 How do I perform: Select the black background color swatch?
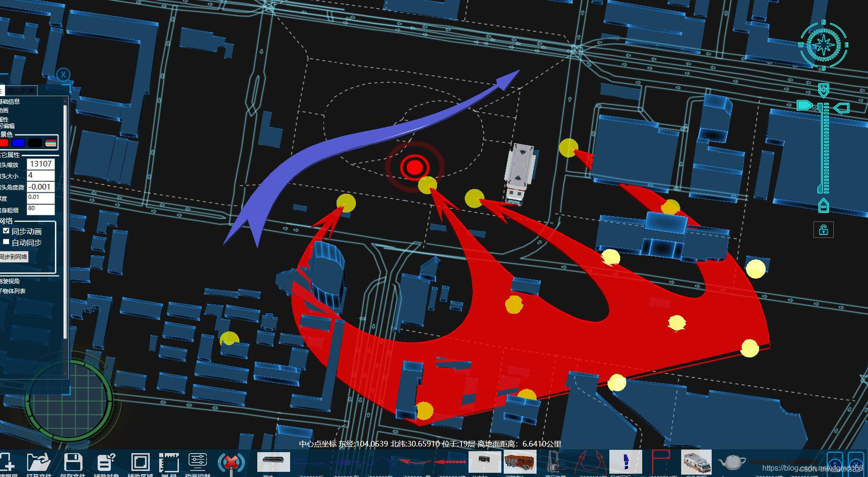pos(35,143)
